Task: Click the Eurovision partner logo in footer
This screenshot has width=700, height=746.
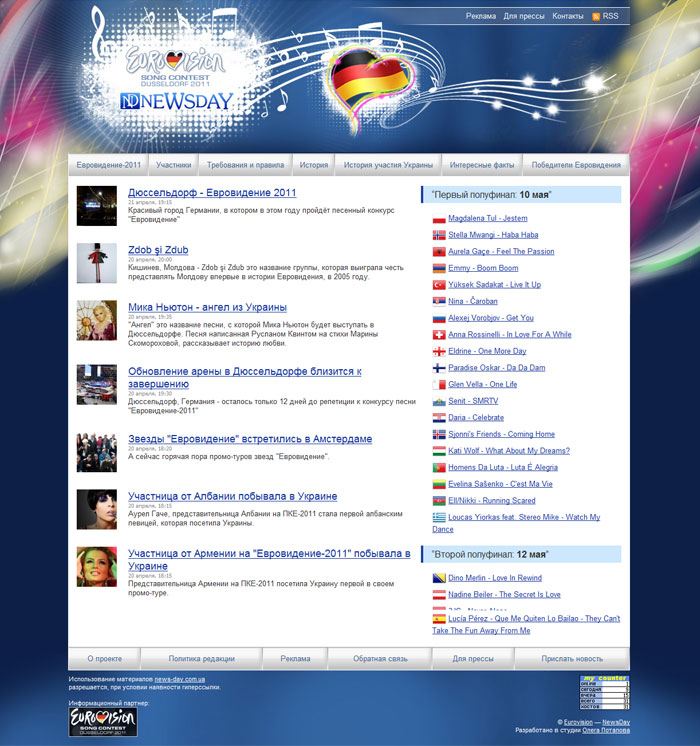Action: (103, 722)
